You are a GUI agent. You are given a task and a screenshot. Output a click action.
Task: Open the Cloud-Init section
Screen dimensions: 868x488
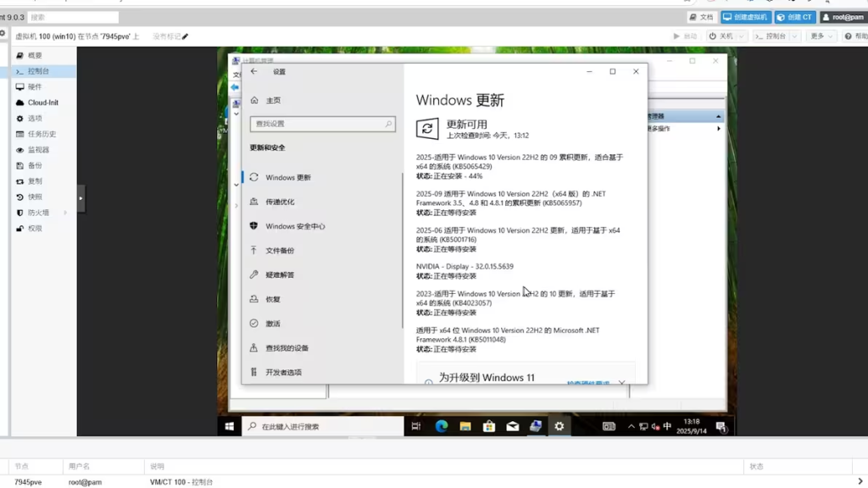pyautogui.click(x=42, y=103)
